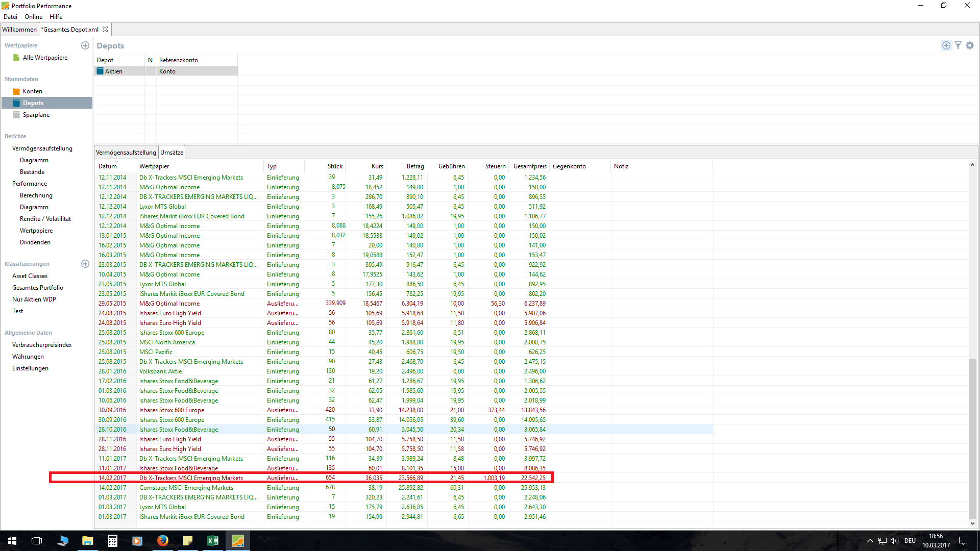Open the settings gear icon in Depots
980x551 pixels.
click(970, 45)
